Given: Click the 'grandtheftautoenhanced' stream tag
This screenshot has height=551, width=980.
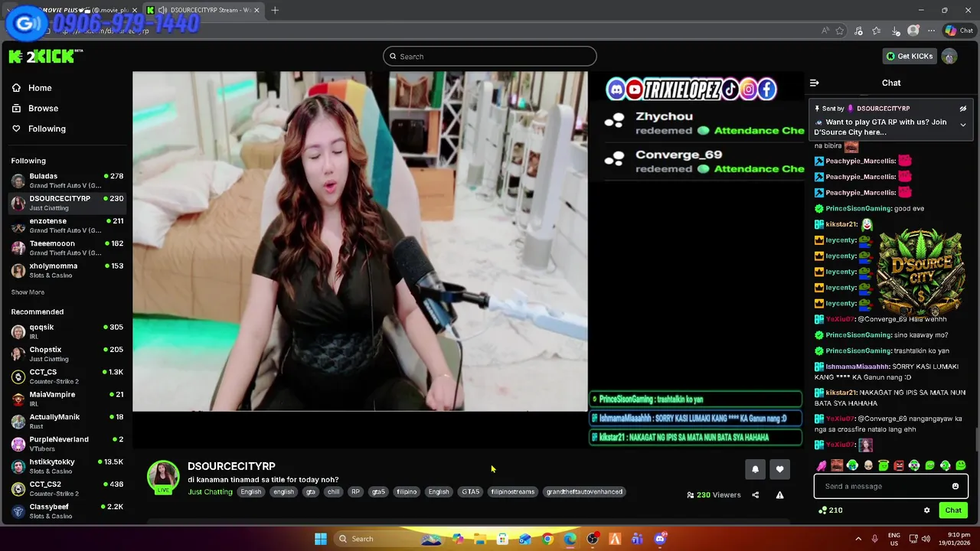Looking at the screenshot, I should 584,492.
